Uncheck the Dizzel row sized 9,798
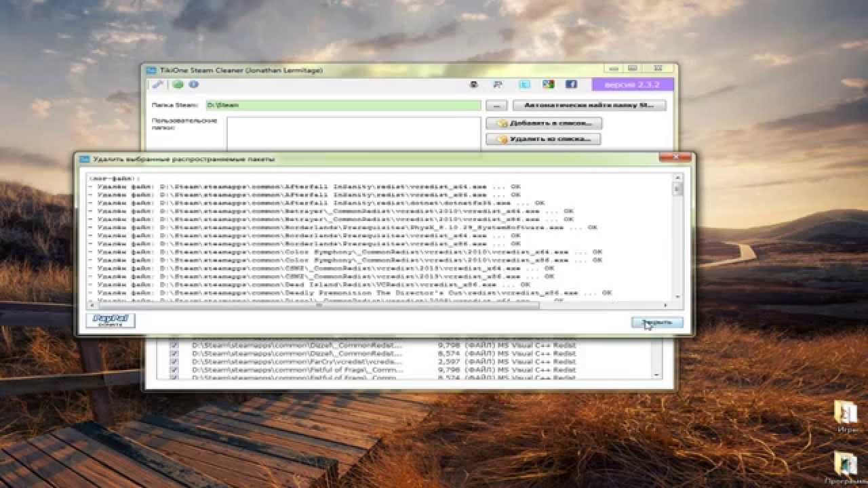The image size is (868, 488). (174, 345)
